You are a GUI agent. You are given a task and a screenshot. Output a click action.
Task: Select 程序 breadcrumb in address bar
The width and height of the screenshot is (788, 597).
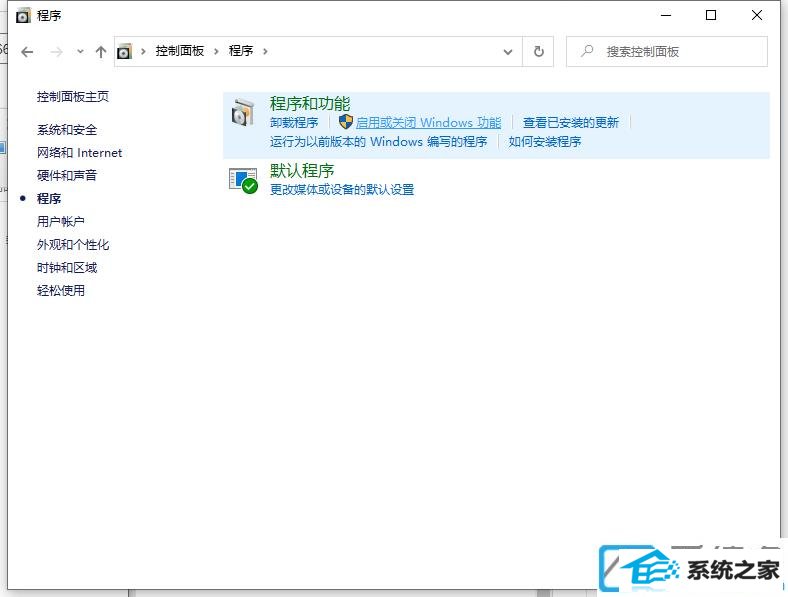pyautogui.click(x=241, y=51)
